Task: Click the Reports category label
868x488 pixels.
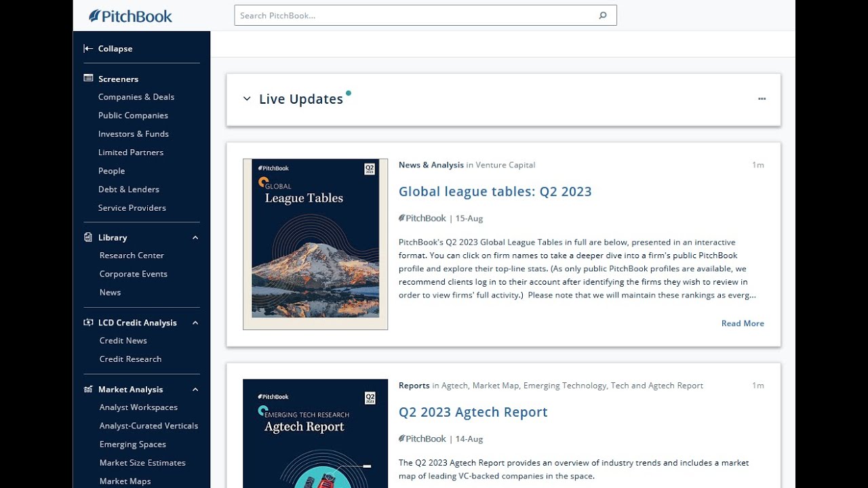Action: (x=414, y=386)
